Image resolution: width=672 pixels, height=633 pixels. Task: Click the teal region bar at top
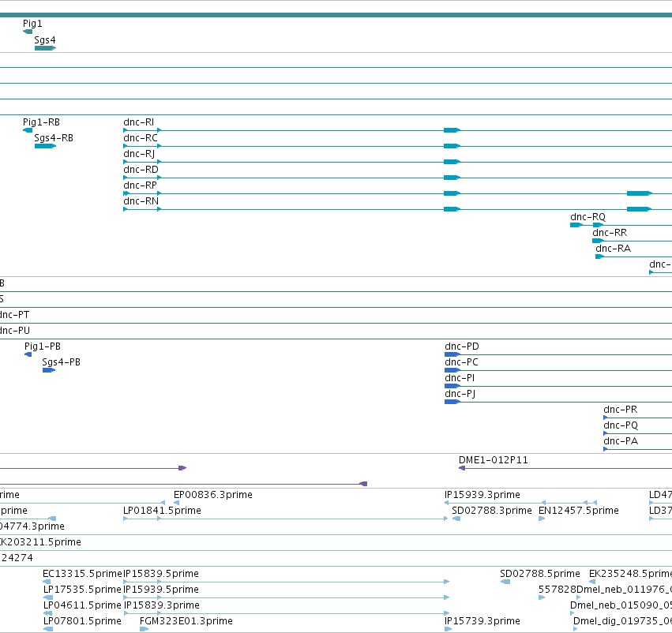click(x=336, y=15)
